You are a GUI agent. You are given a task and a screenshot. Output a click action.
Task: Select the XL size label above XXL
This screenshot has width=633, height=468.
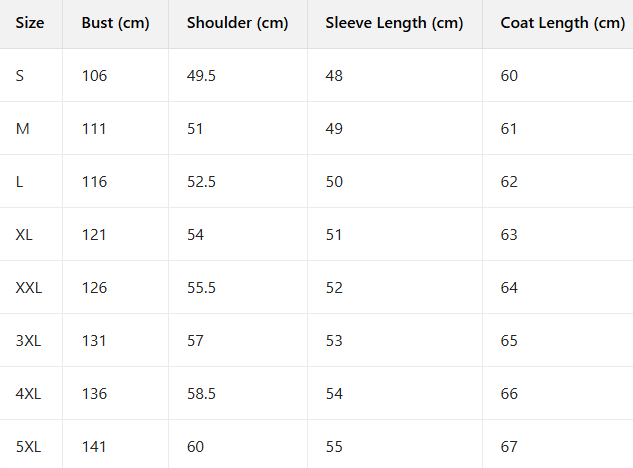[x=24, y=235]
